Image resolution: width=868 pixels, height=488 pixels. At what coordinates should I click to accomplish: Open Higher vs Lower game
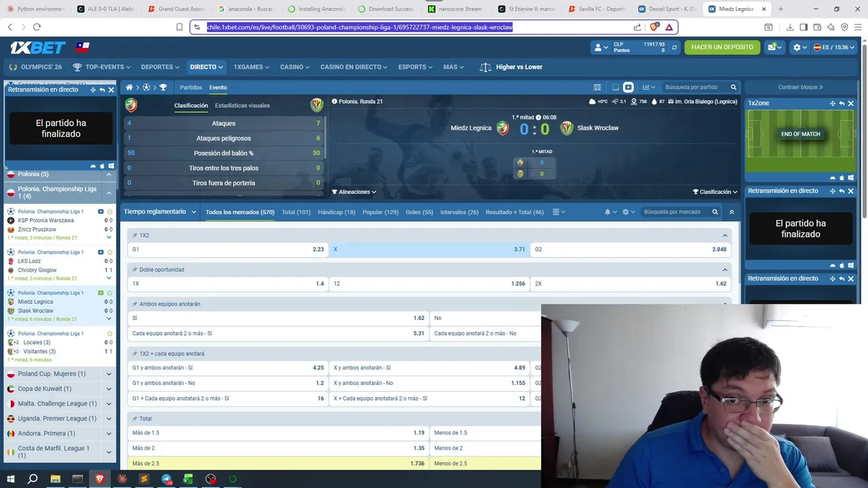(x=511, y=67)
